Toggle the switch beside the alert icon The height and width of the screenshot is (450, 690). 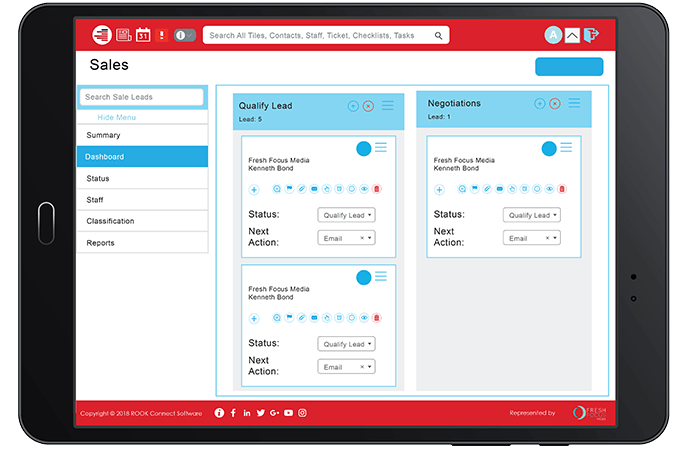click(x=185, y=35)
